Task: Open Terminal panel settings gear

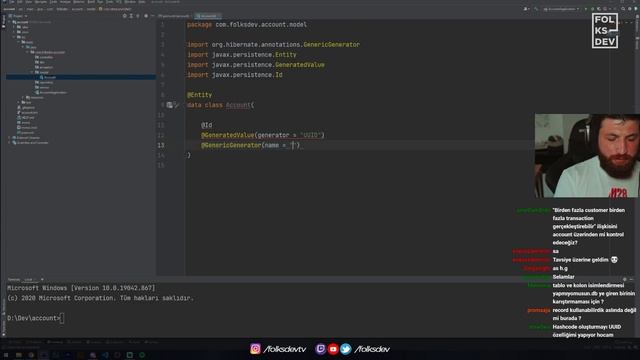Action: pos(624,279)
